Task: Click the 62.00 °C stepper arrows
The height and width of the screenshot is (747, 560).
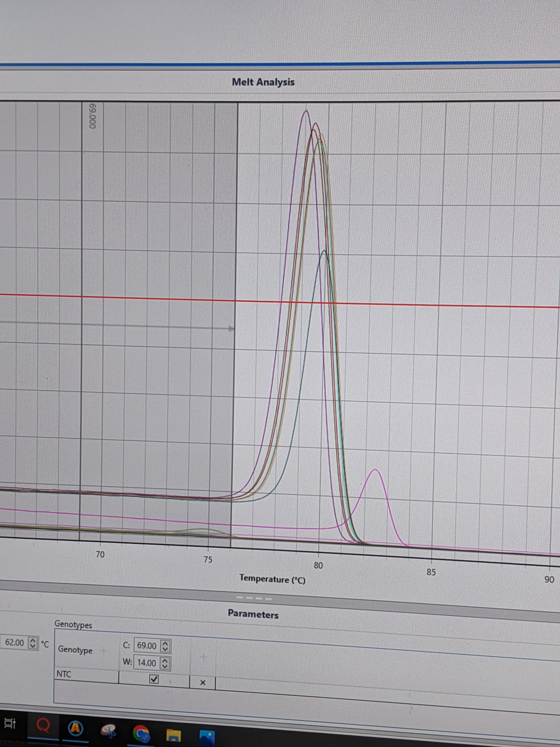Action: [x=32, y=643]
